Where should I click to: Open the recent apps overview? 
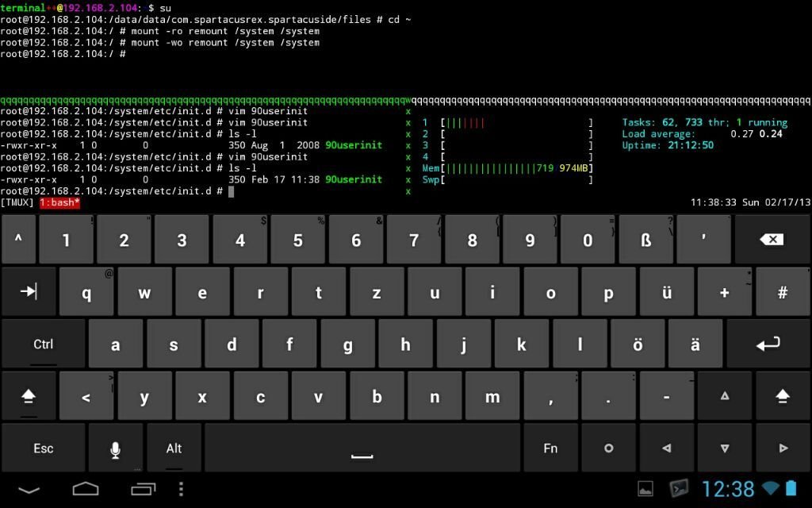[144, 489]
